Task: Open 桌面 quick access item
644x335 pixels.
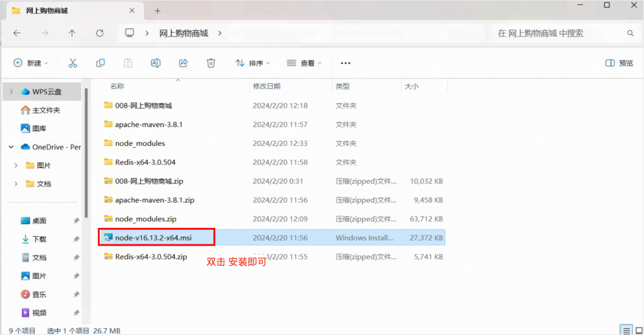Action: click(34, 221)
